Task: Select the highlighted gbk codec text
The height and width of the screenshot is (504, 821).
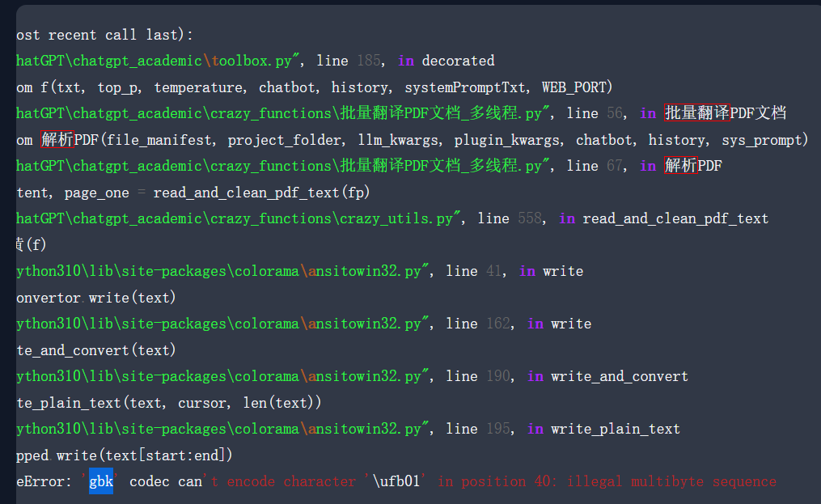Action: pyautogui.click(x=100, y=481)
